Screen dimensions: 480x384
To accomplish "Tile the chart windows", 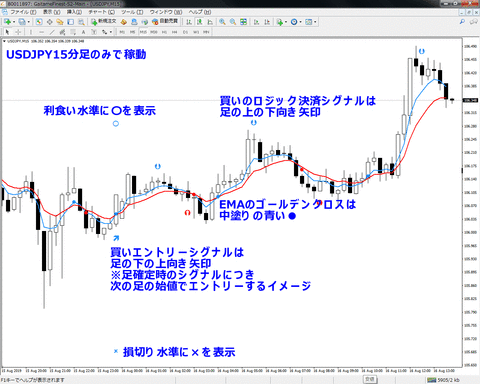I will point(243,22).
